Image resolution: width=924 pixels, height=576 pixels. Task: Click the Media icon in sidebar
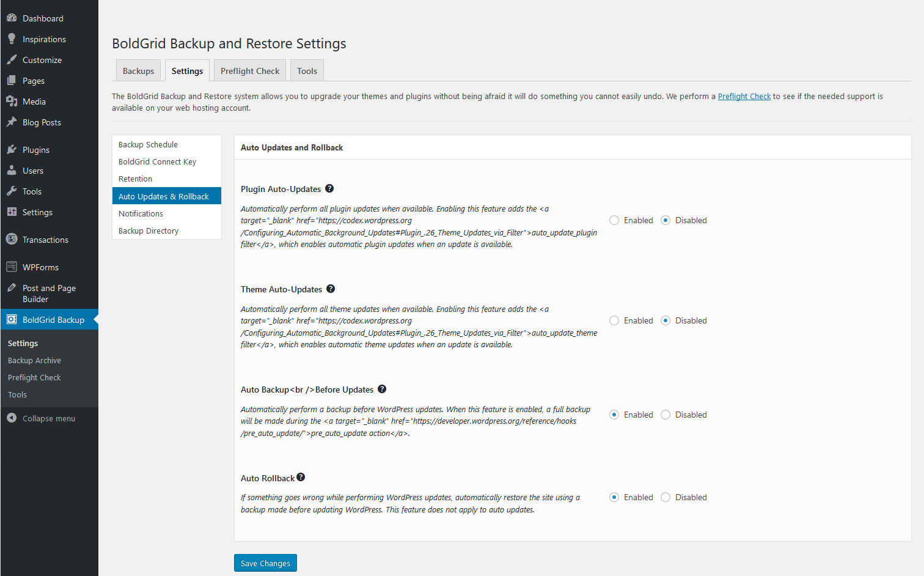(x=12, y=102)
